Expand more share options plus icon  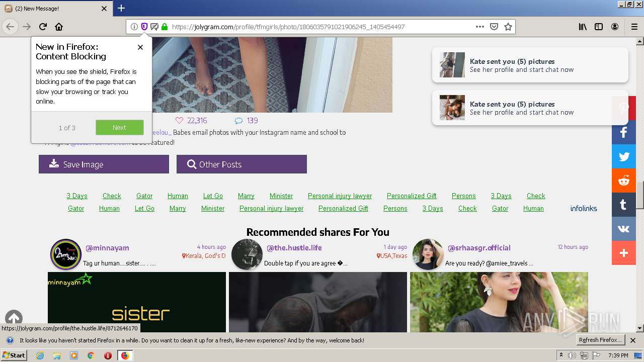click(624, 253)
